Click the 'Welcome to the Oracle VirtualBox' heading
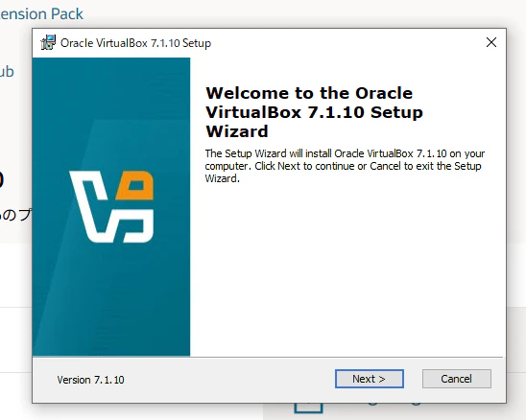Screen dimensions: 526x420 (x=314, y=112)
